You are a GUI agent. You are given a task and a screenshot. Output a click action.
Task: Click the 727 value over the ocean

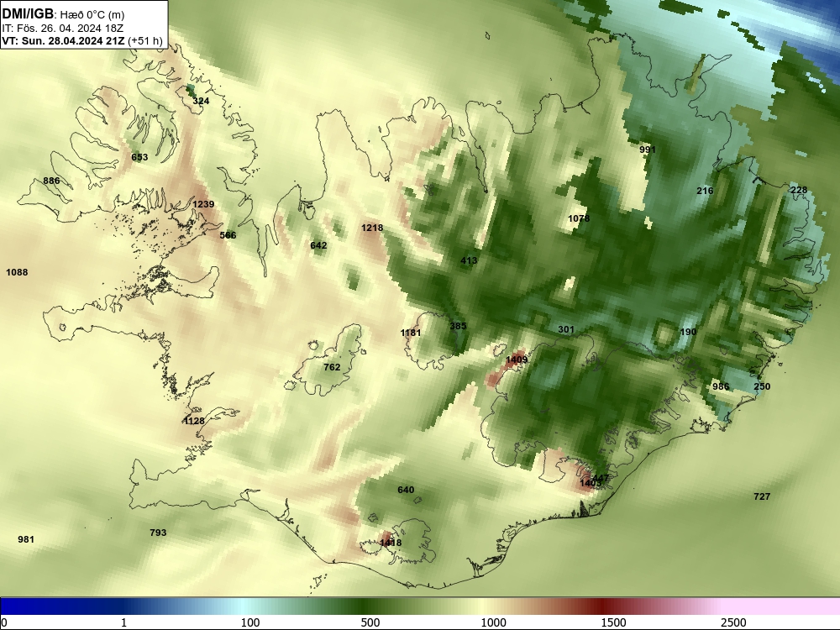[x=762, y=496]
